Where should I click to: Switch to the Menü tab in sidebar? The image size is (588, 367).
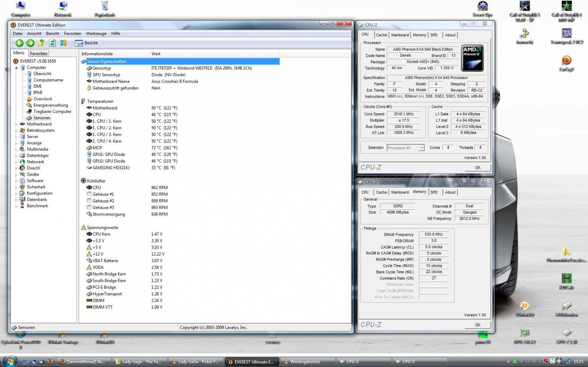19,53
